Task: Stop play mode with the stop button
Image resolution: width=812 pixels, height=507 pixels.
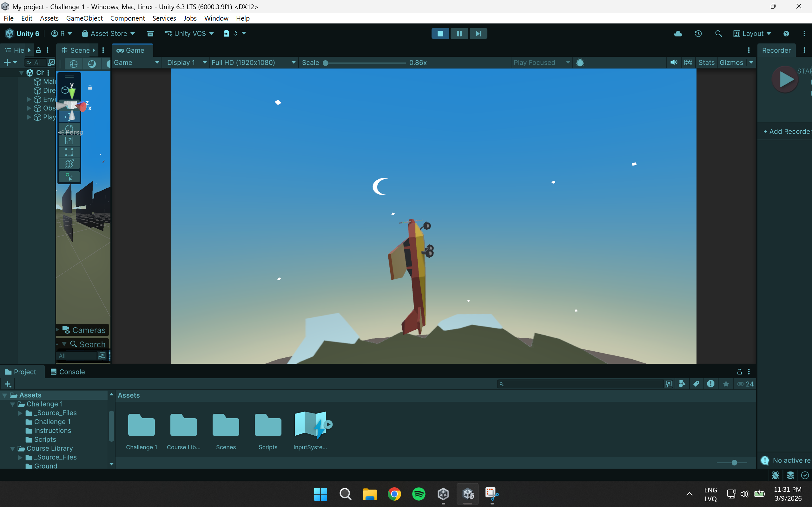Action: coord(440,34)
